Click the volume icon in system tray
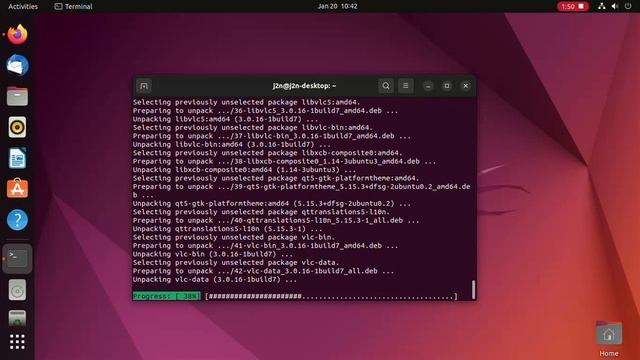Image resolution: width=640 pixels, height=360 pixels. [x=615, y=6]
